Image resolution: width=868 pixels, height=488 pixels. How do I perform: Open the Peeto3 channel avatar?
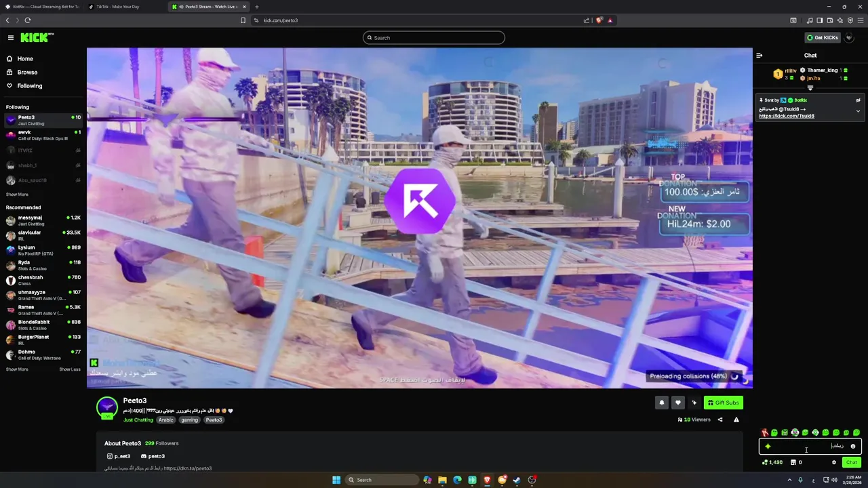click(x=107, y=407)
